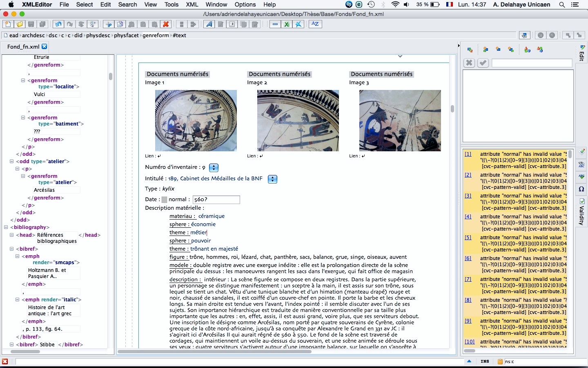Click the binoculars search icon near node path

525,35
